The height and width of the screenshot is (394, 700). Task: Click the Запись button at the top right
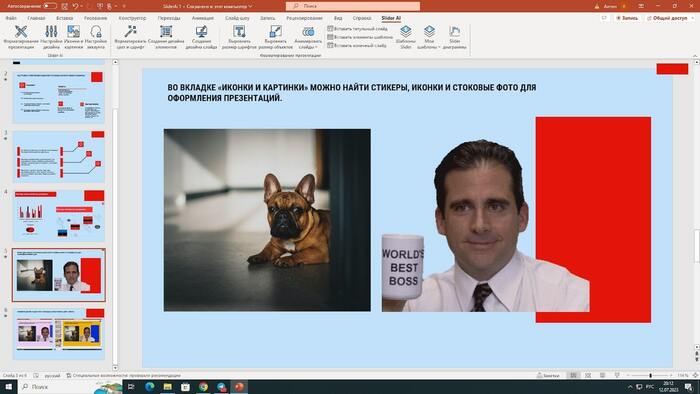click(x=627, y=18)
